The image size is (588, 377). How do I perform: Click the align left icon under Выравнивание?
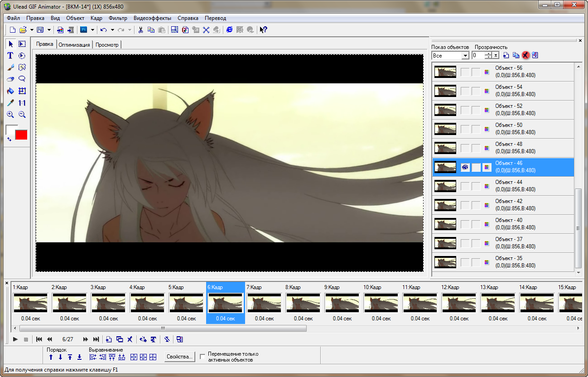click(x=93, y=357)
